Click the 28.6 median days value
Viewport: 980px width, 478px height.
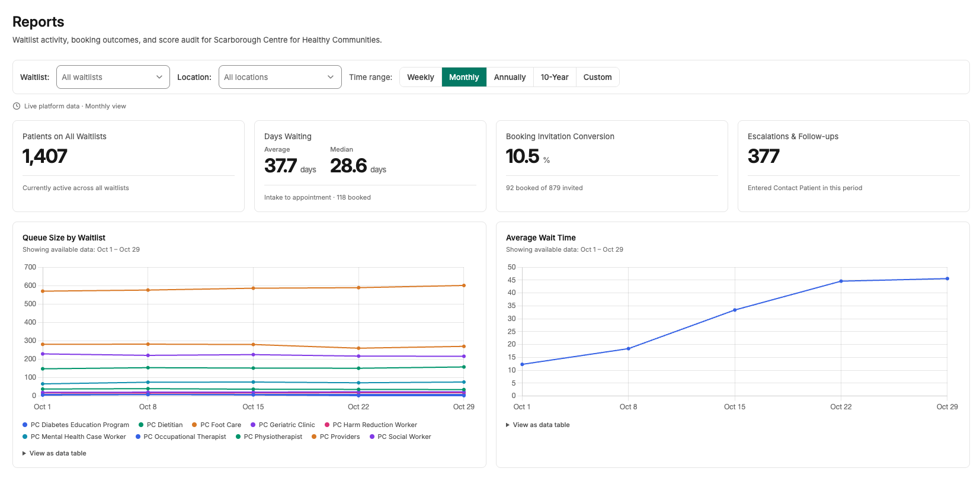(348, 165)
